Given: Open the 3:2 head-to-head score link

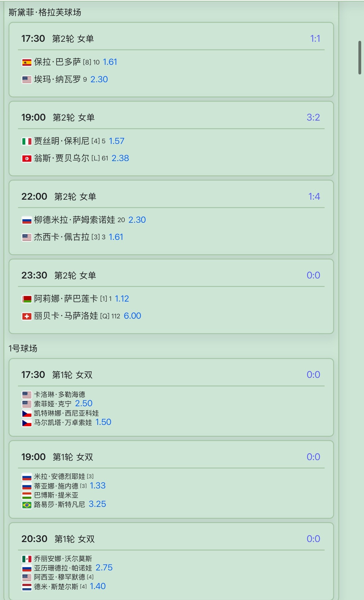Looking at the screenshot, I should (313, 117).
